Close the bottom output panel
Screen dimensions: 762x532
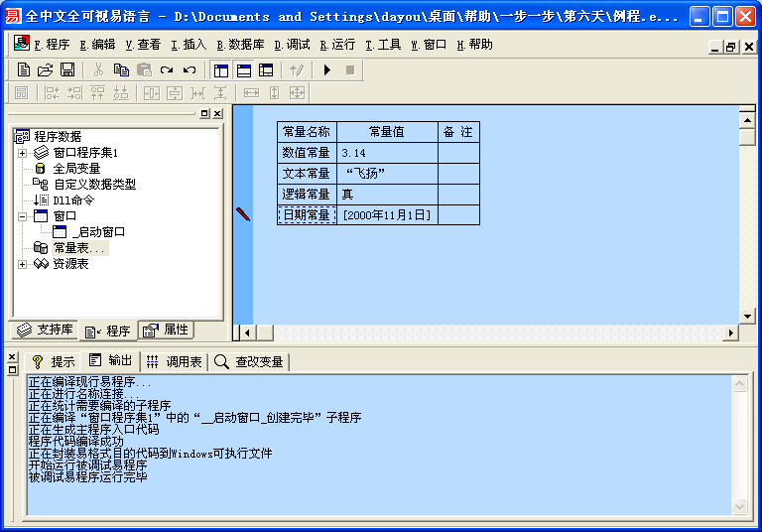point(13,356)
